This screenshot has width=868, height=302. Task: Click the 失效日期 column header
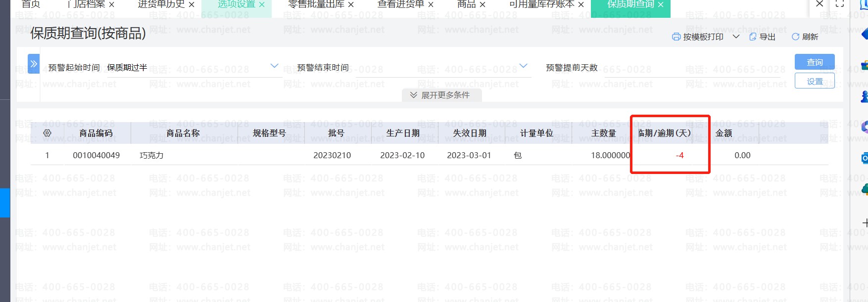tap(470, 133)
